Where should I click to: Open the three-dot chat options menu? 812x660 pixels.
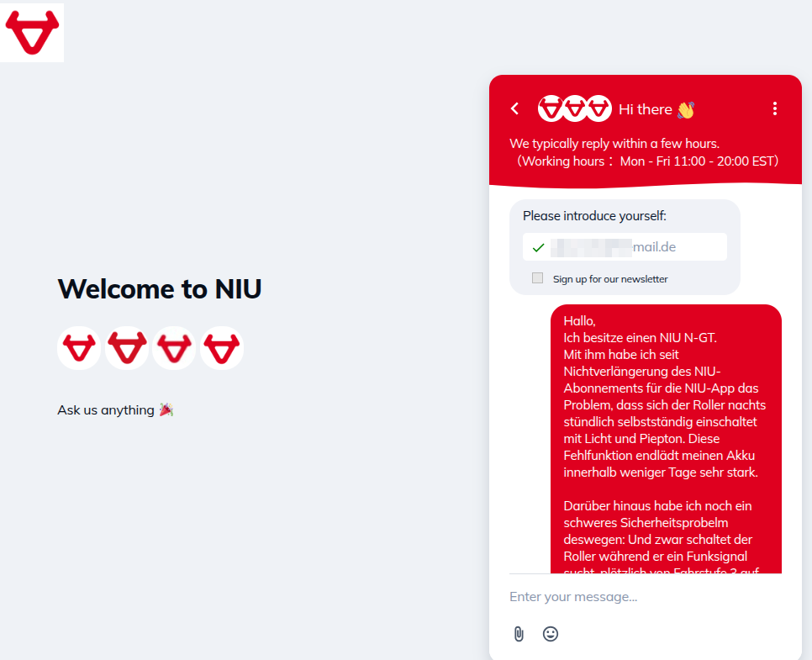click(775, 108)
